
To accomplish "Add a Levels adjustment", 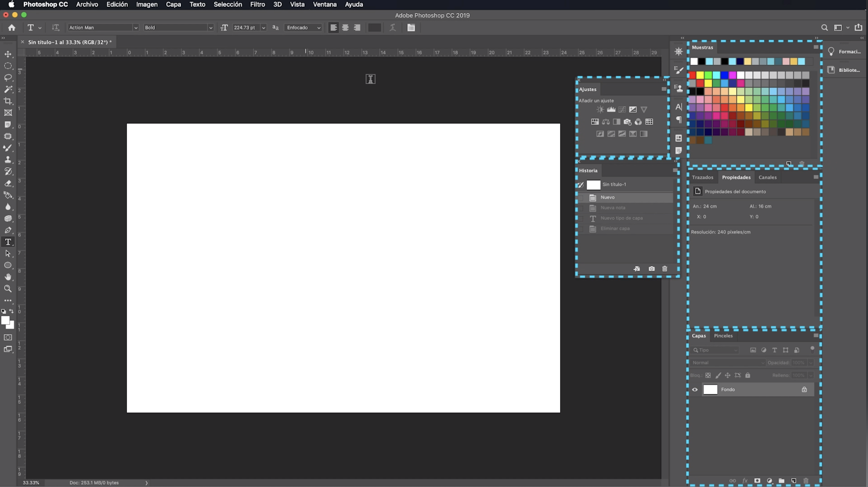I will pos(611,109).
